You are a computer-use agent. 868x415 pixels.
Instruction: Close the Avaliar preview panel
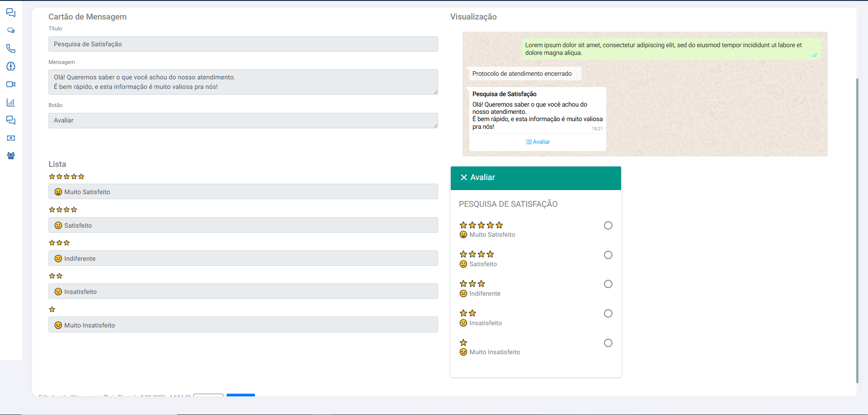(464, 177)
